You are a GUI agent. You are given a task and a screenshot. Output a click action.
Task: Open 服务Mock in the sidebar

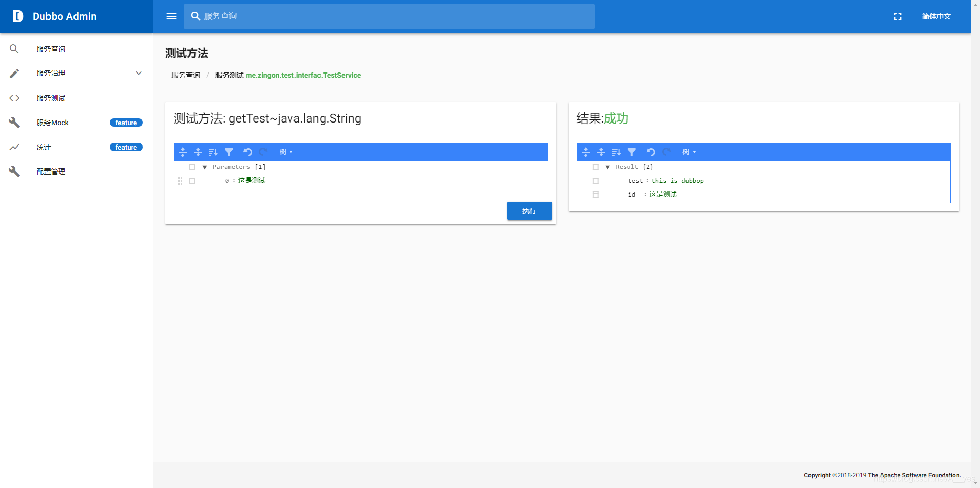(x=77, y=123)
